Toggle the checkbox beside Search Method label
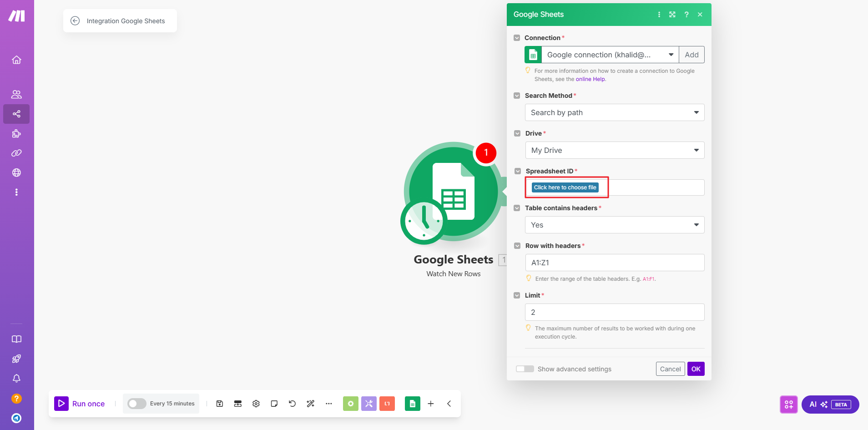This screenshot has height=430, width=868. click(x=517, y=96)
